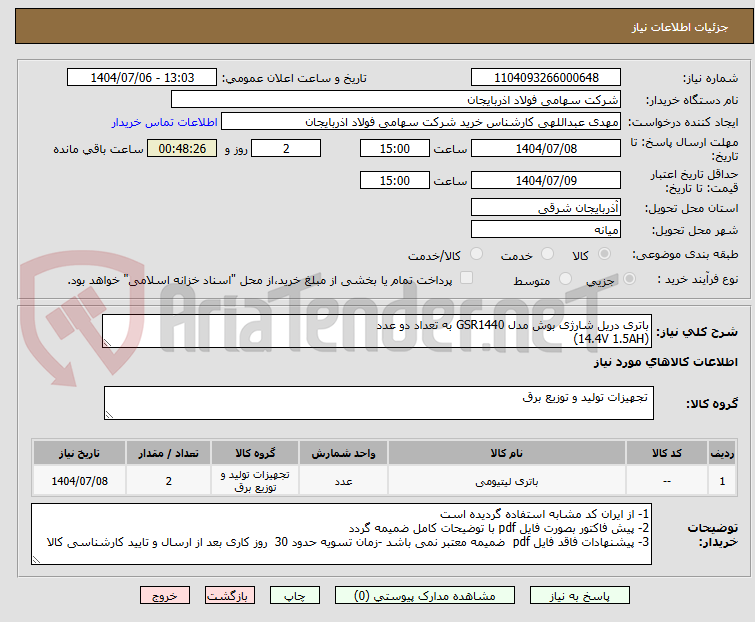Select the متوسط purchase type radio

pyautogui.click(x=565, y=279)
